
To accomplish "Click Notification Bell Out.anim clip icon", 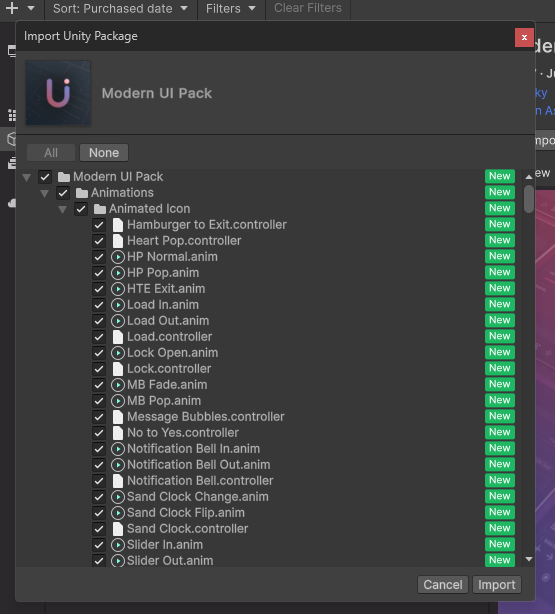I will 118,465.
